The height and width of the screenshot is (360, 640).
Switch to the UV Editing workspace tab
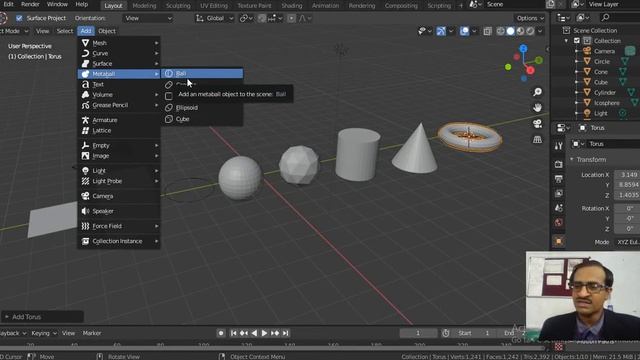214,6
